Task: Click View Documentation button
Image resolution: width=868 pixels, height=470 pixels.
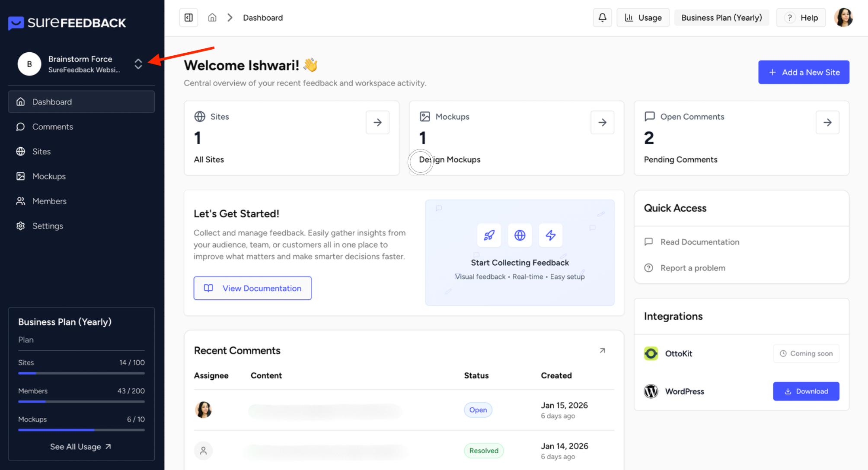Action: pos(252,289)
